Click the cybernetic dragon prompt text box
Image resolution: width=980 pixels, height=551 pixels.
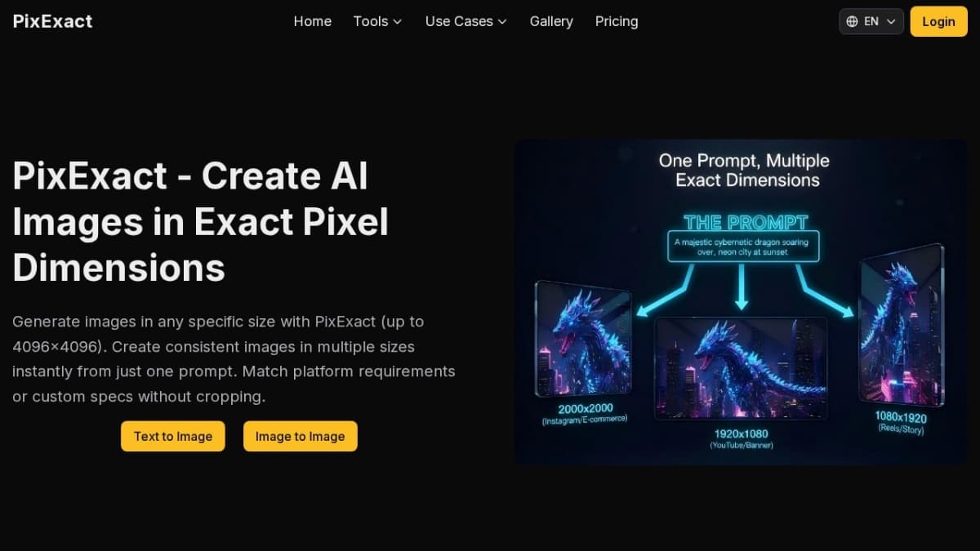(741, 247)
